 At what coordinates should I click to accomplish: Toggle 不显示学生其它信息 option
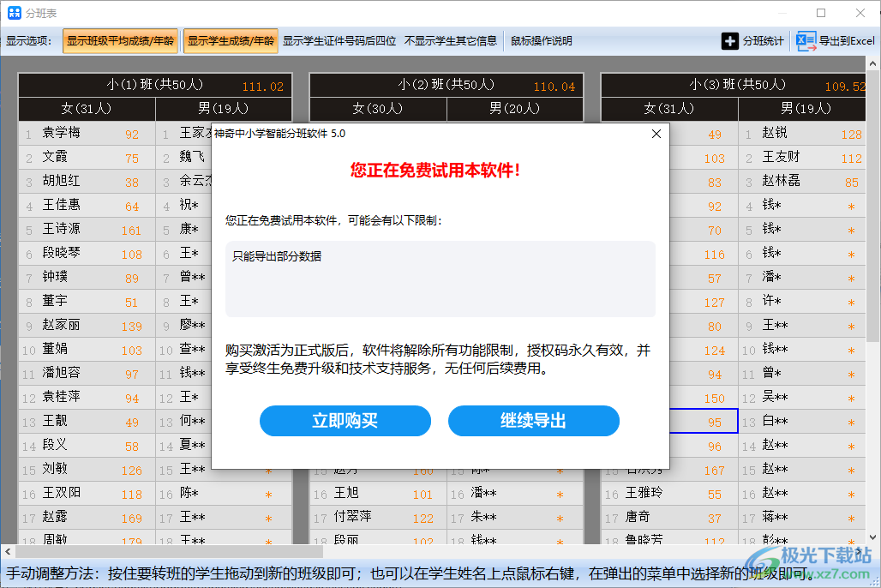(451, 41)
